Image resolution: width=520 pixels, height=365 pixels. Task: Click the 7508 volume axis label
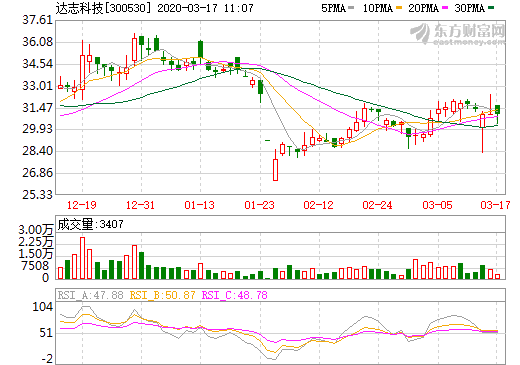[x=34, y=266]
